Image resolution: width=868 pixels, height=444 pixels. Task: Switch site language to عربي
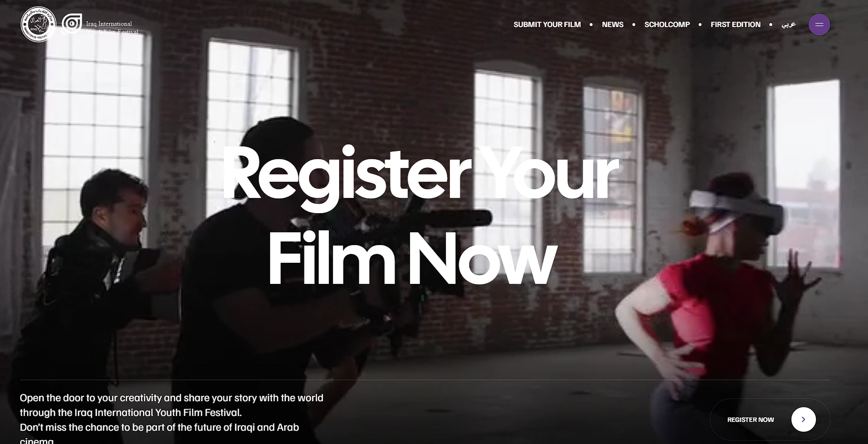pyautogui.click(x=788, y=25)
